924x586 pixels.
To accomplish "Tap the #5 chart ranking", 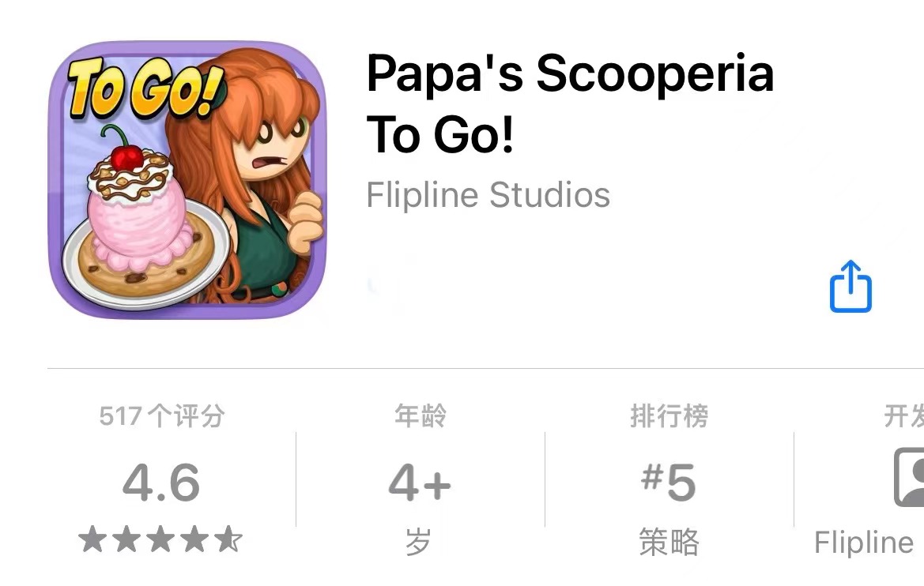I will (x=669, y=483).
